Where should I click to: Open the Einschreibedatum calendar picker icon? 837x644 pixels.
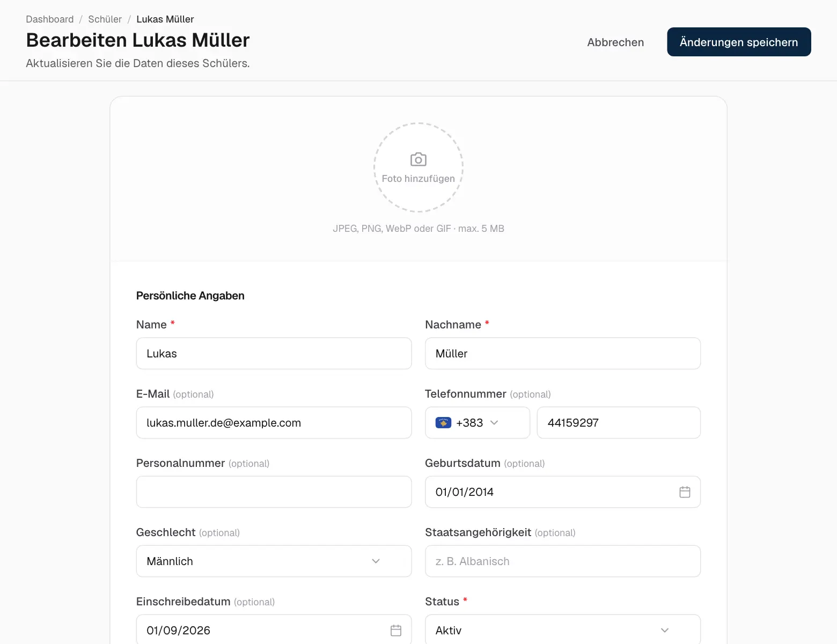tap(396, 631)
